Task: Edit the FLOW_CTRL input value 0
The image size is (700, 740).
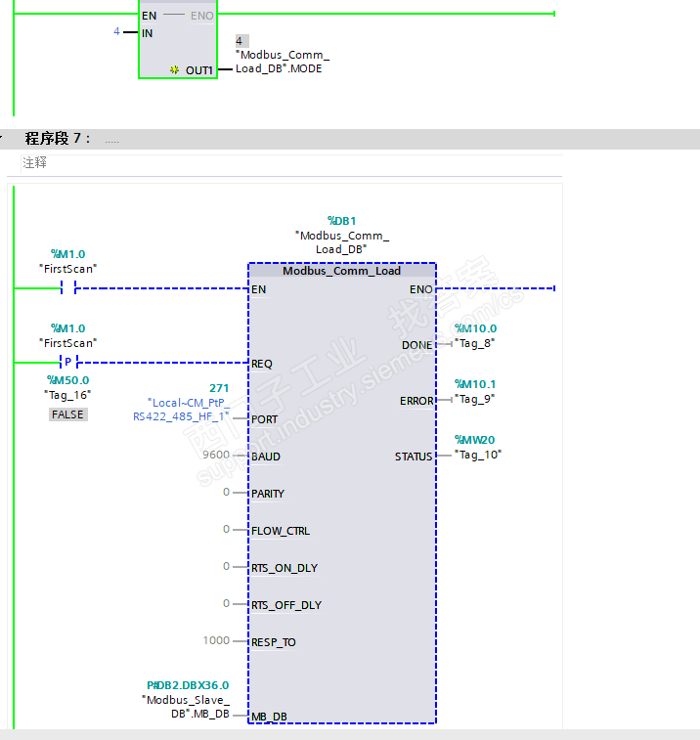Action: (x=227, y=529)
